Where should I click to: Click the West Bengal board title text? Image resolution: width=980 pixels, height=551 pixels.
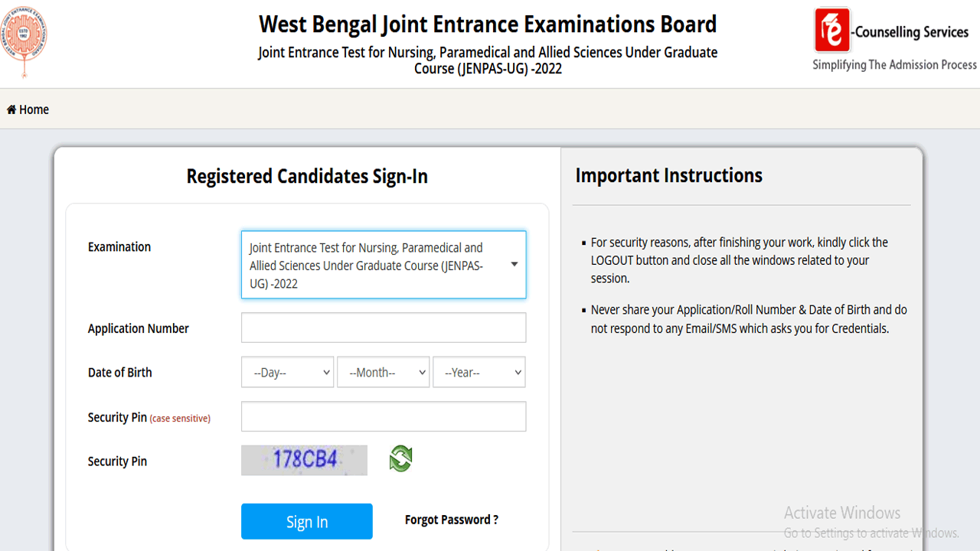point(488,24)
